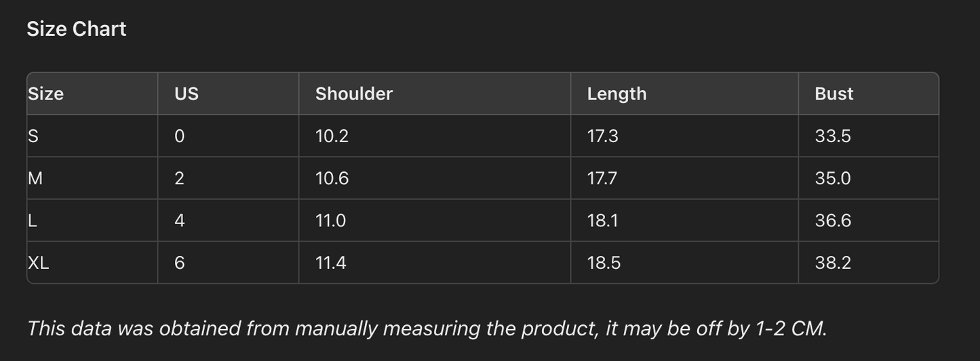The height and width of the screenshot is (361, 980).
Task: Select bust measurement 38.2
Action: click(832, 262)
